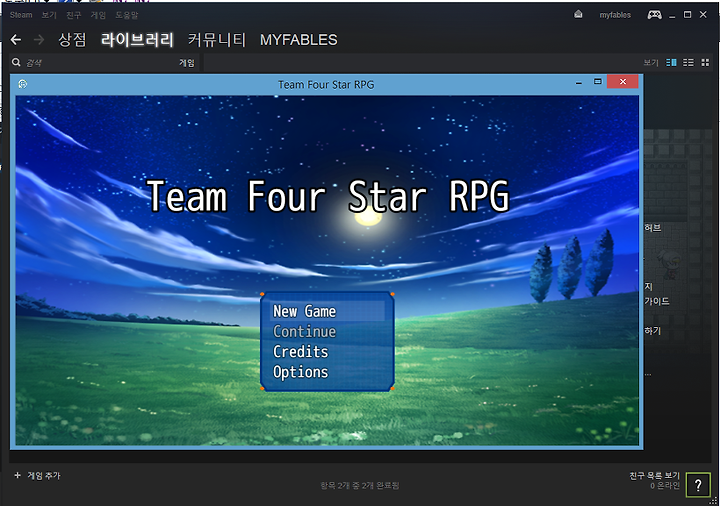Open the 커뮤니티 tab
Viewport: 720px width, 506px height.
tap(217, 40)
